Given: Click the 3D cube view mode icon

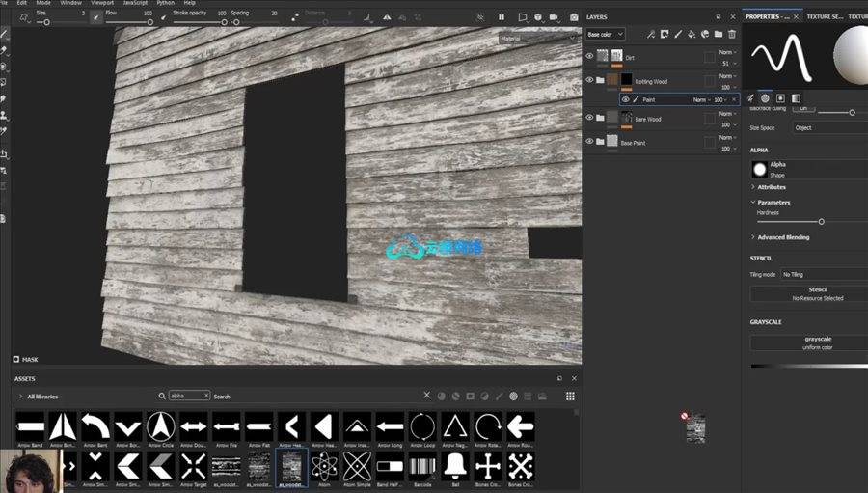Looking at the screenshot, I should coord(538,17).
